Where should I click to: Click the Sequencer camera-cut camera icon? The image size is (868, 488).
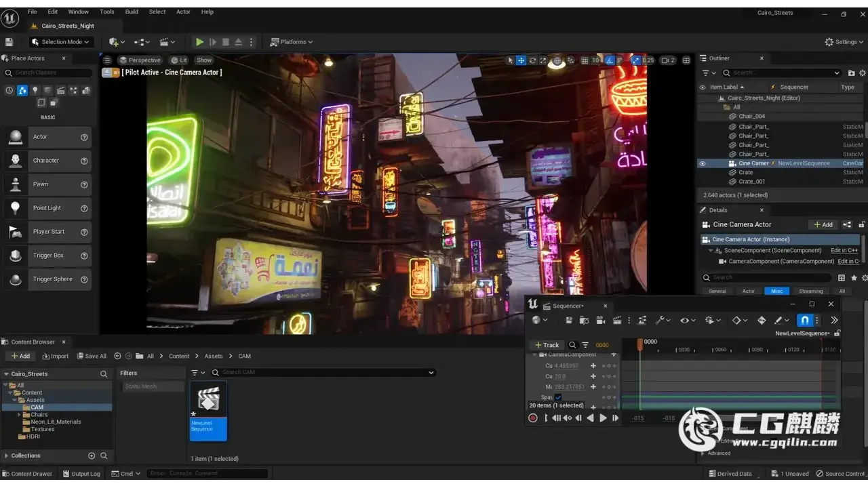pos(600,321)
